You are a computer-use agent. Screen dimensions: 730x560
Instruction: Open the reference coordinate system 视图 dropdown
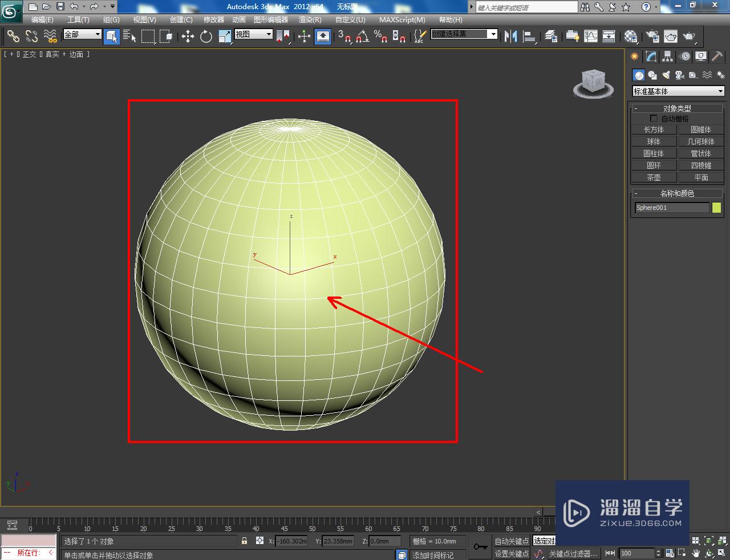click(254, 34)
